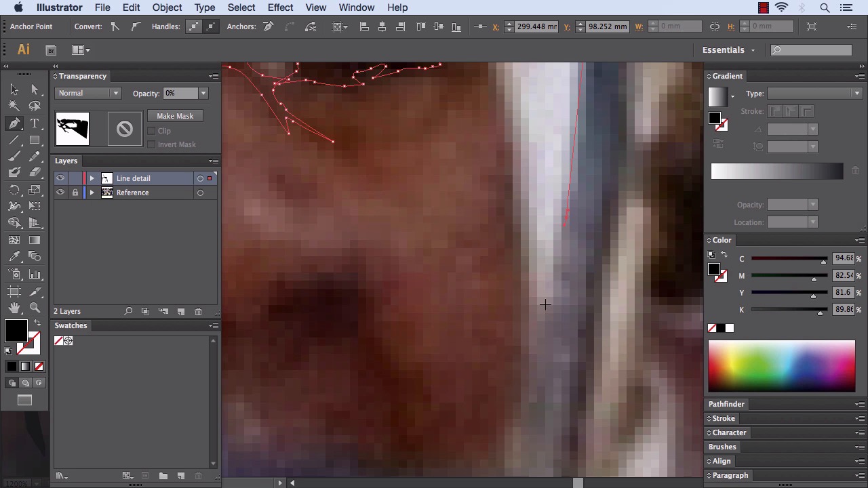868x488 pixels.
Task: Expand the Line detail layer
Action: tap(92, 178)
